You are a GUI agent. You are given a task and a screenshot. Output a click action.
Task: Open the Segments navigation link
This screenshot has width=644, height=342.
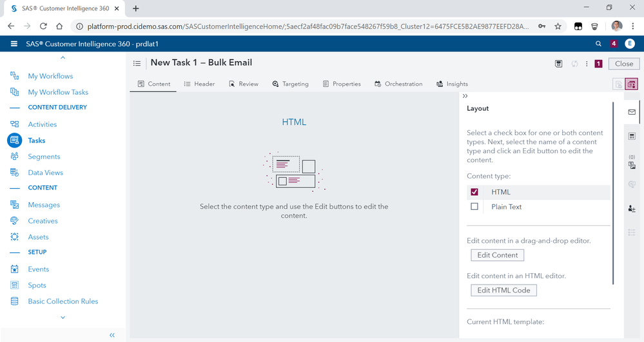[44, 157]
